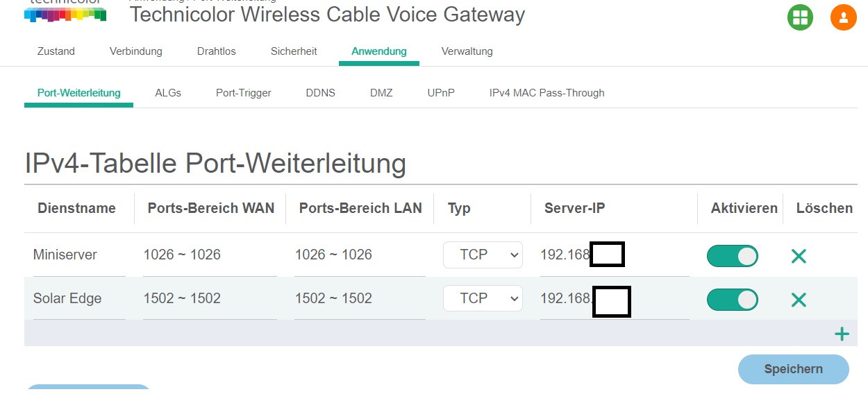
Task: Click the green grid apps icon
Action: click(x=800, y=17)
